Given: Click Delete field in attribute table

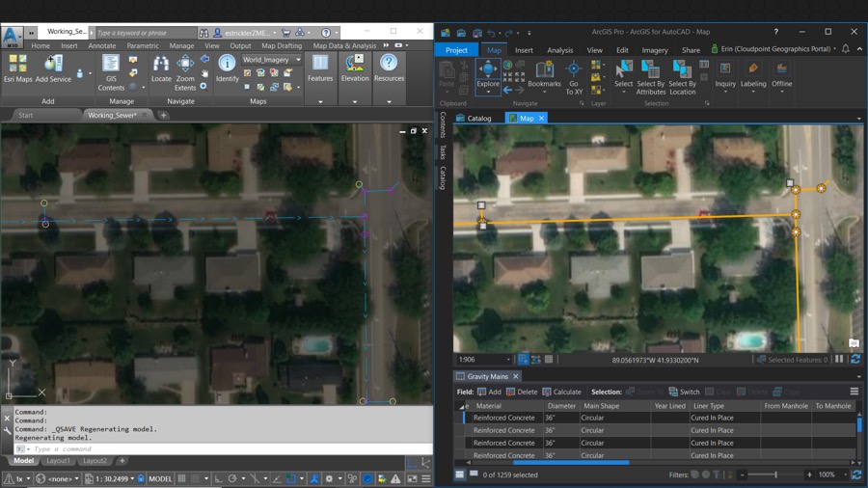Looking at the screenshot, I should pyautogui.click(x=522, y=392).
